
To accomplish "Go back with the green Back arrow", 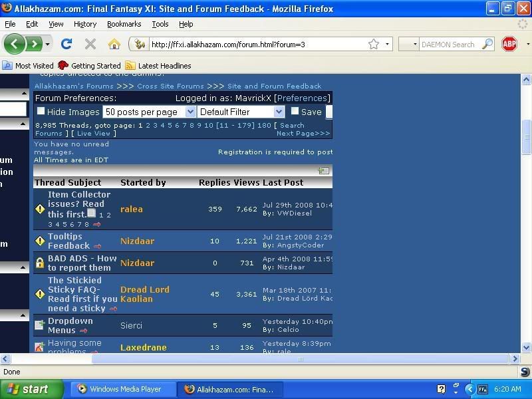I will tap(14, 44).
